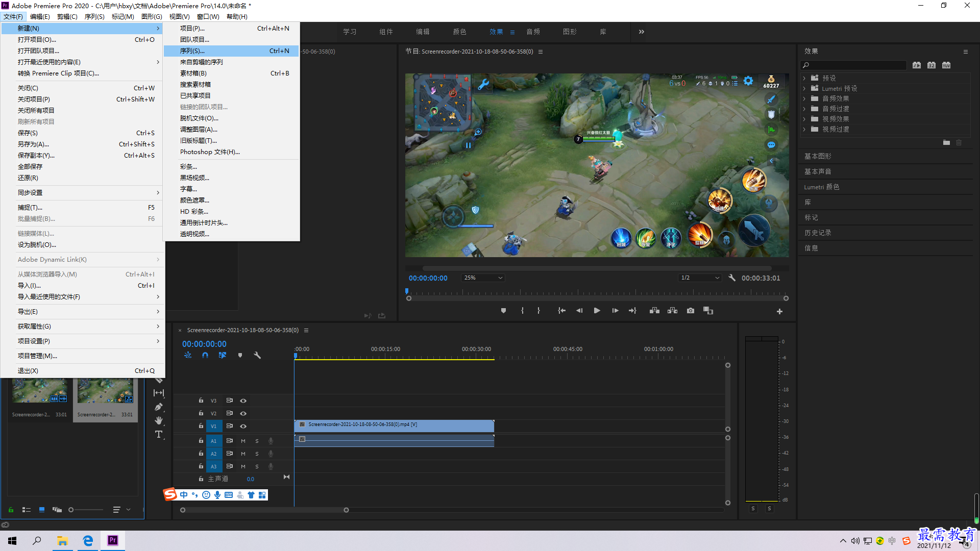Click the Mark In bracket button
Viewport: 980px width, 551px height.
point(522,311)
